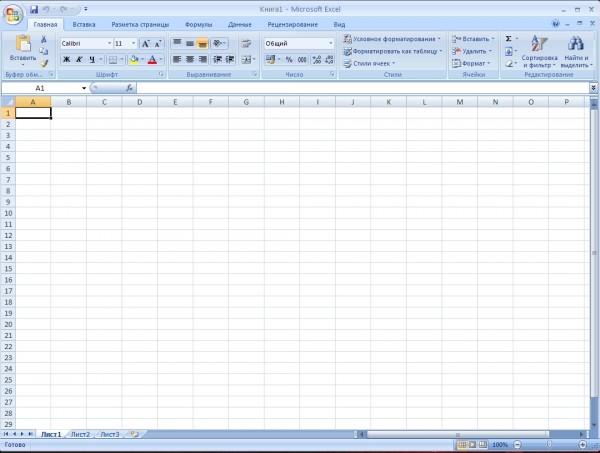Insert new worksheet tab icon
Screen dimensions: 600x453
coord(135,434)
